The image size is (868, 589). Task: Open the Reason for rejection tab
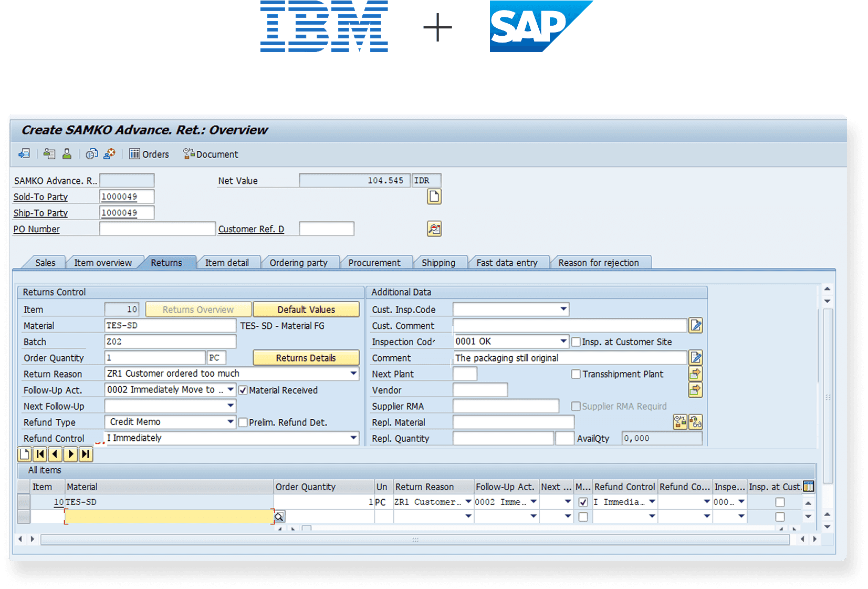click(599, 263)
